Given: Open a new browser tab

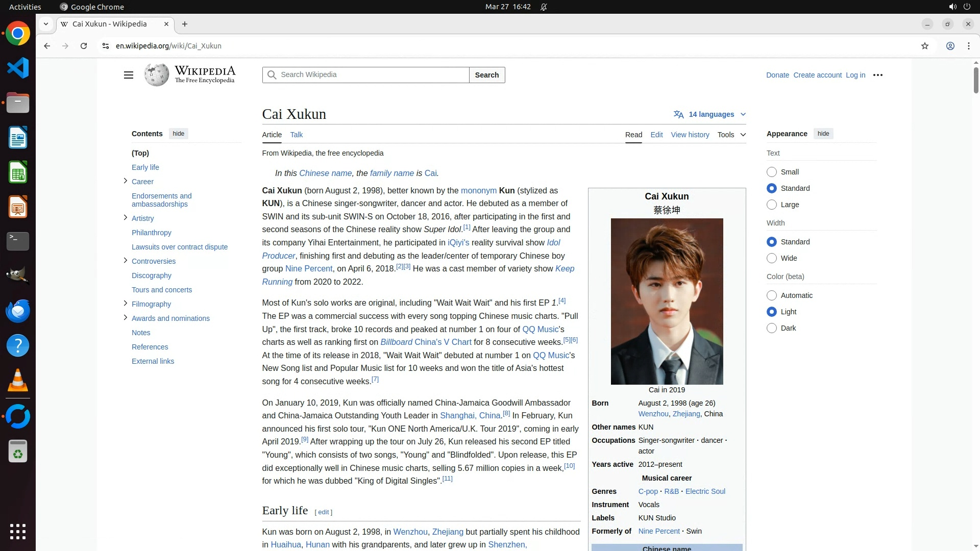Looking at the screenshot, I should click(x=185, y=24).
